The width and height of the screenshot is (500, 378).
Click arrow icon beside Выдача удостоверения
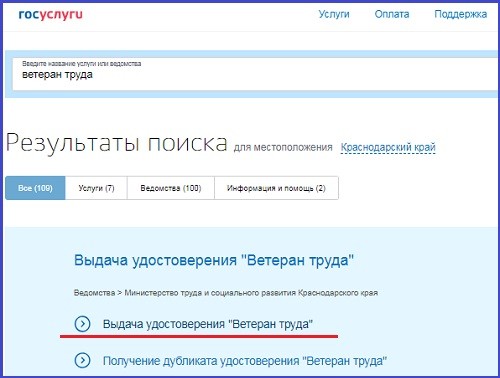pos(82,324)
